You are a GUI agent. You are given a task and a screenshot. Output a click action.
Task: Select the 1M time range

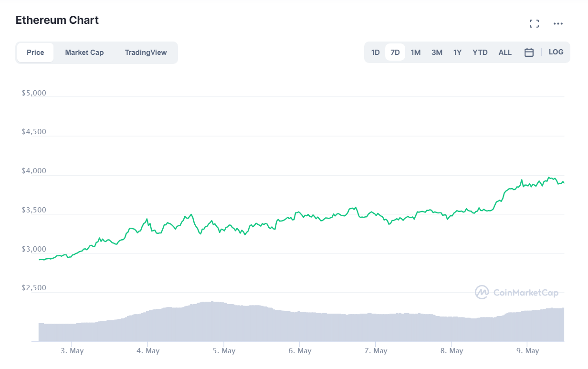click(x=416, y=53)
